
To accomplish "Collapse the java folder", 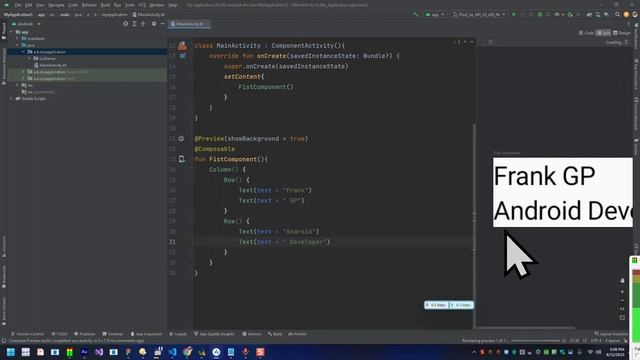I will click(18, 45).
